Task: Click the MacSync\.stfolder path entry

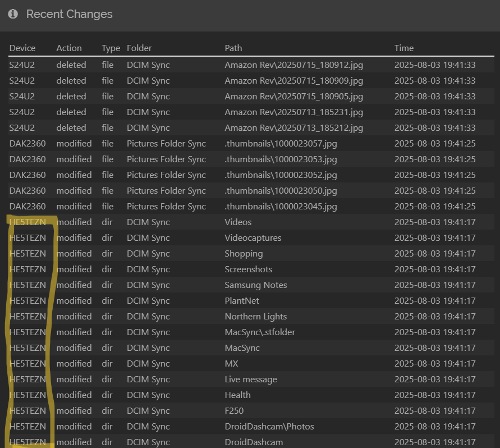Action: click(x=260, y=332)
